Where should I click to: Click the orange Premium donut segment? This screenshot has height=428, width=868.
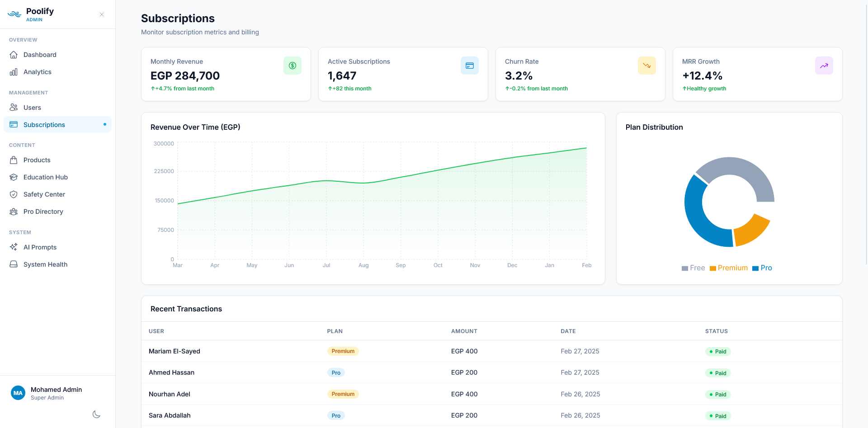[x=750, y=230]
